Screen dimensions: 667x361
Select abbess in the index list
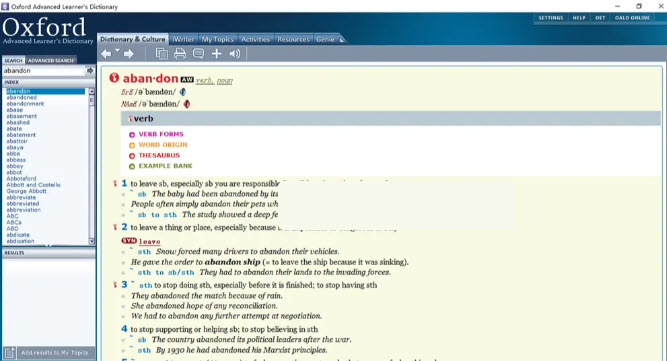pos(16,160)
